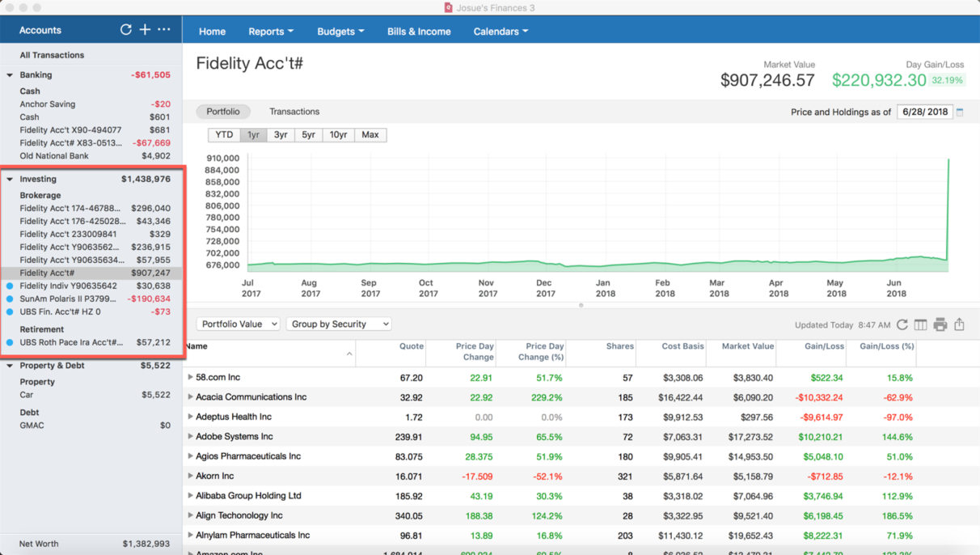This screenshot has width=980, height=555.
Task: Click the plus icon to add an account
Action: point(145,30)
